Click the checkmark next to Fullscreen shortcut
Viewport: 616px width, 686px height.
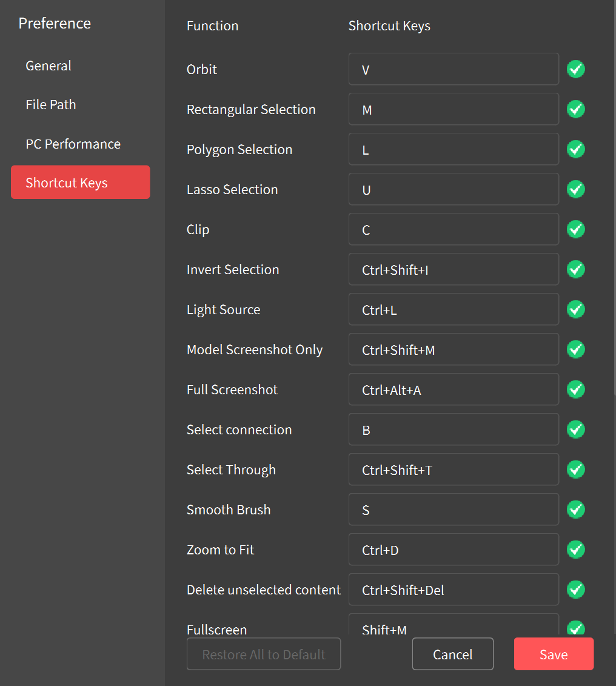tap(575, 629)
